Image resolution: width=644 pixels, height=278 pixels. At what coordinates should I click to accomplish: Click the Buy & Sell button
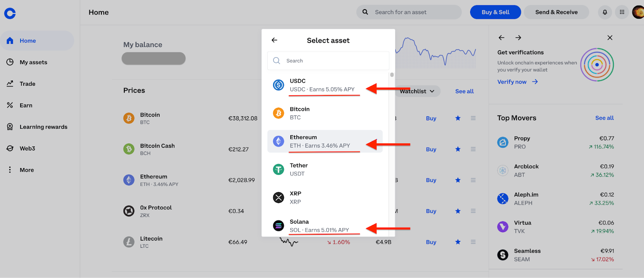tap(495, 12)
